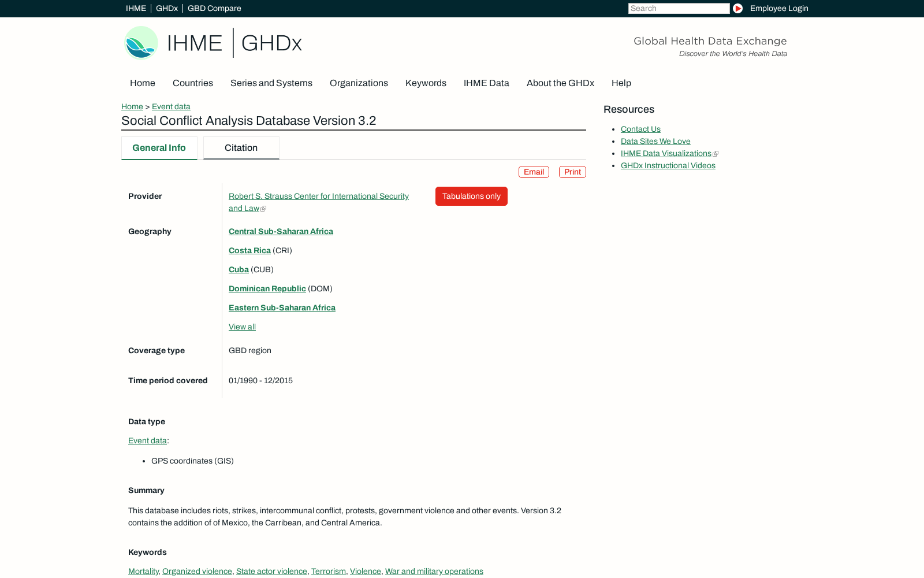924x578 pixels.
Task: Click the Print button
Action: [x=572, y=172]
